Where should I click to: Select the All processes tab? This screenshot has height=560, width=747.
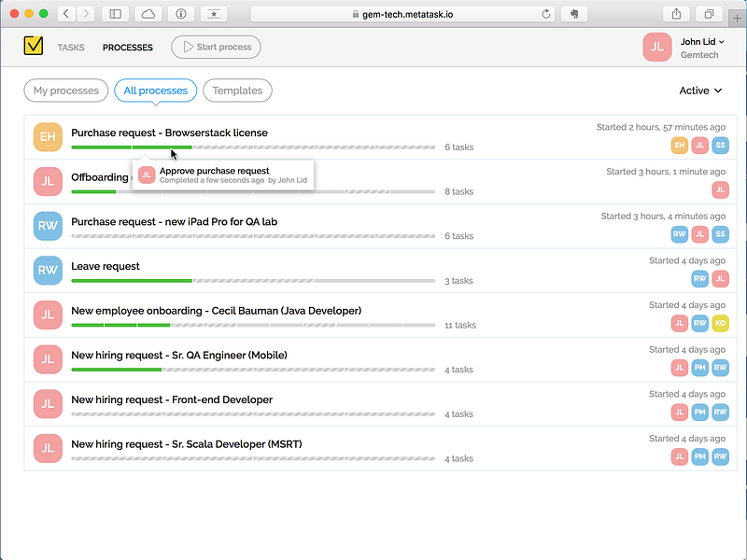pos(155,91)
